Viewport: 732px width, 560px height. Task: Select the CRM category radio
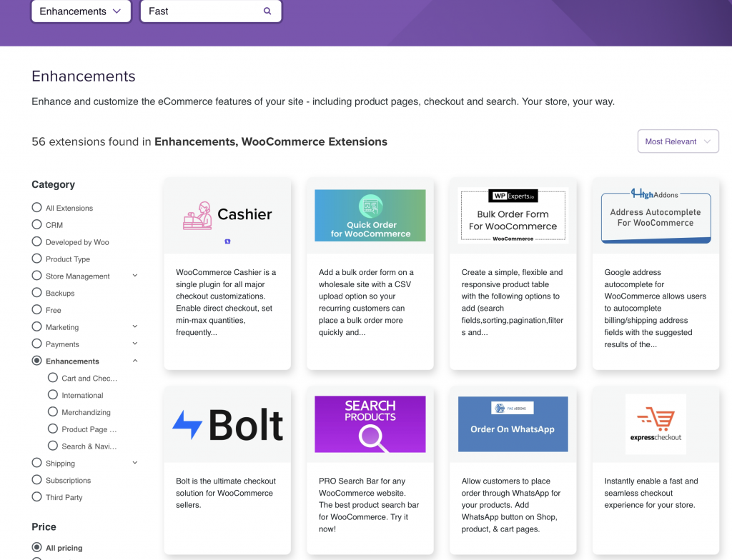37,224
